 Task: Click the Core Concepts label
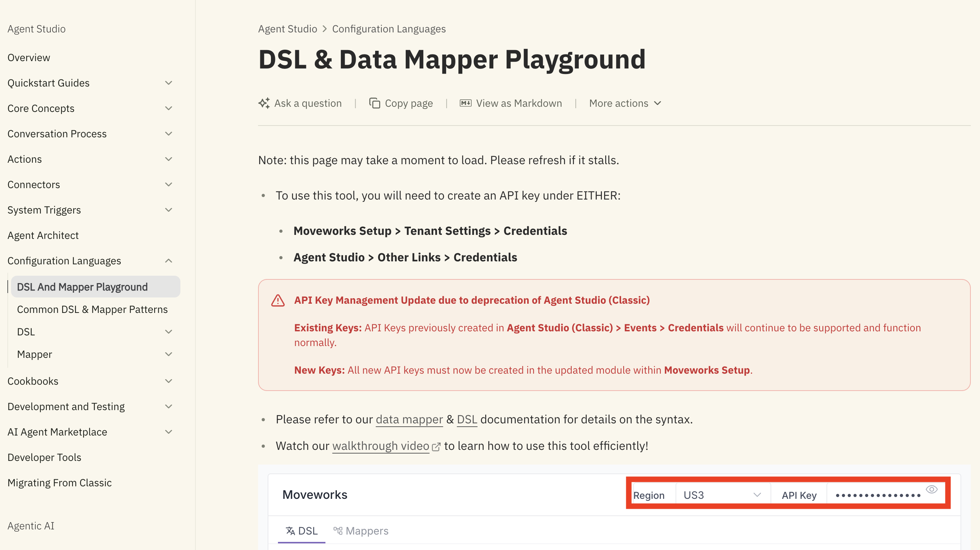(41, 108)
